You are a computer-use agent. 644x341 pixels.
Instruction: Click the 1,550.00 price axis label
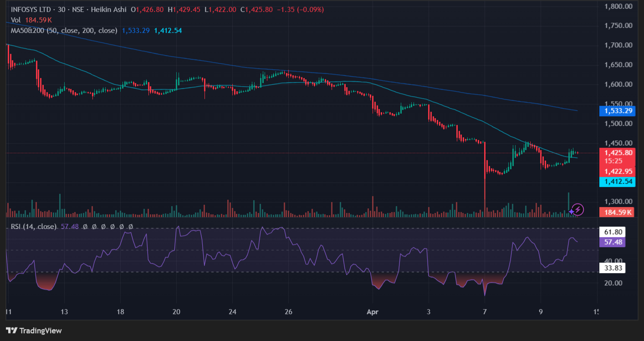[618, 104]
